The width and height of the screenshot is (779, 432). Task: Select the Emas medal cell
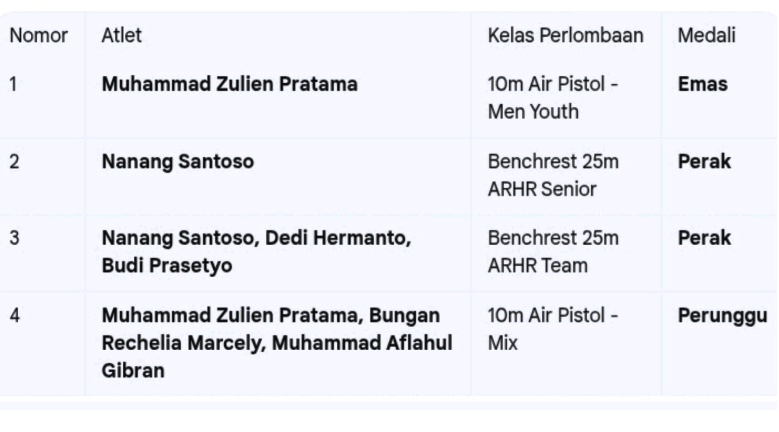pyautogui.click(x=703, y=85)
